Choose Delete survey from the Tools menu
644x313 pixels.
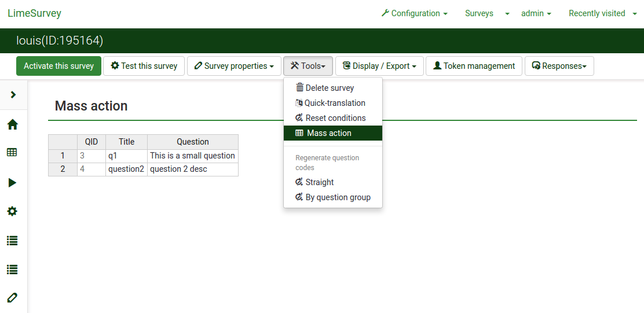point(333,88)
